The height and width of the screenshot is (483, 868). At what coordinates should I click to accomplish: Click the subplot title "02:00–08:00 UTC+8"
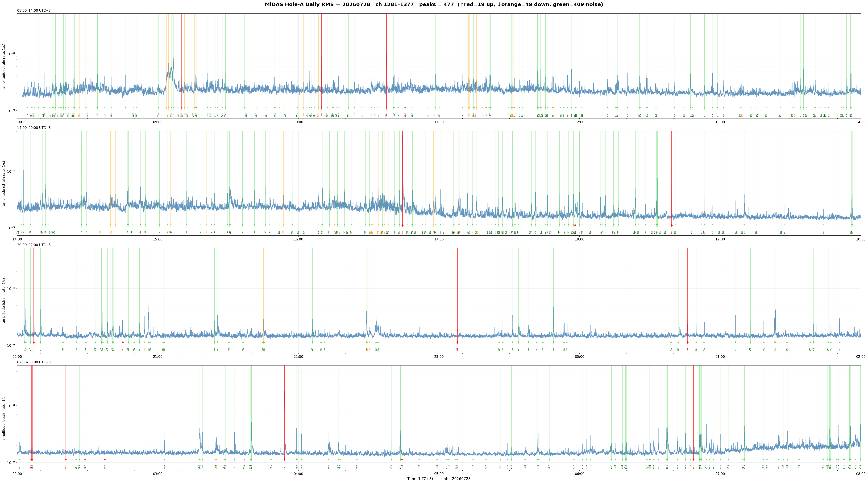coord(34,362)
